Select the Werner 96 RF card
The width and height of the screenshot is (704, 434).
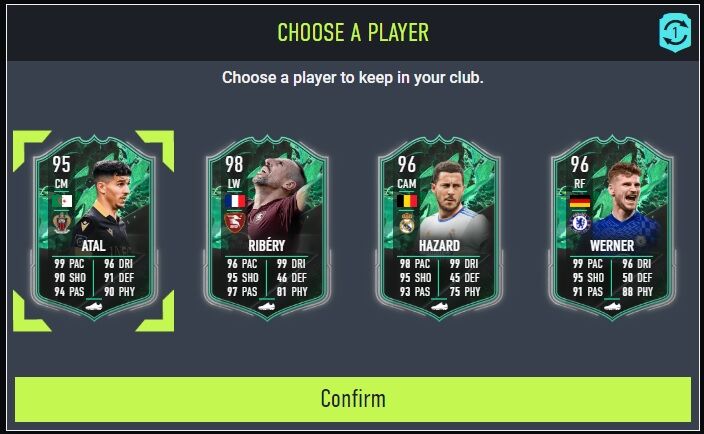click(x=612, y=230)
